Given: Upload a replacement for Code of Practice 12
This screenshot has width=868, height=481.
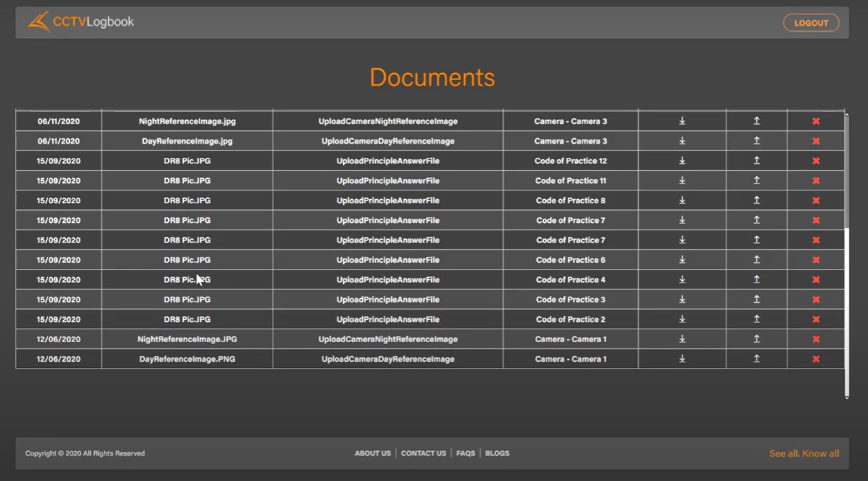Looking at the screenshot, I should pyautogui.click(x=757, y=161).
